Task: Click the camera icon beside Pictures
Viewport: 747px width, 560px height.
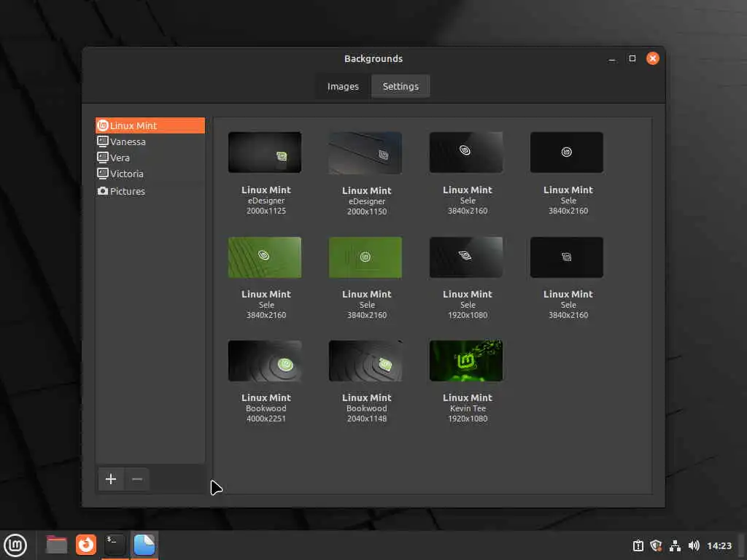Action: pyautogui.click(x=102, y=191)
